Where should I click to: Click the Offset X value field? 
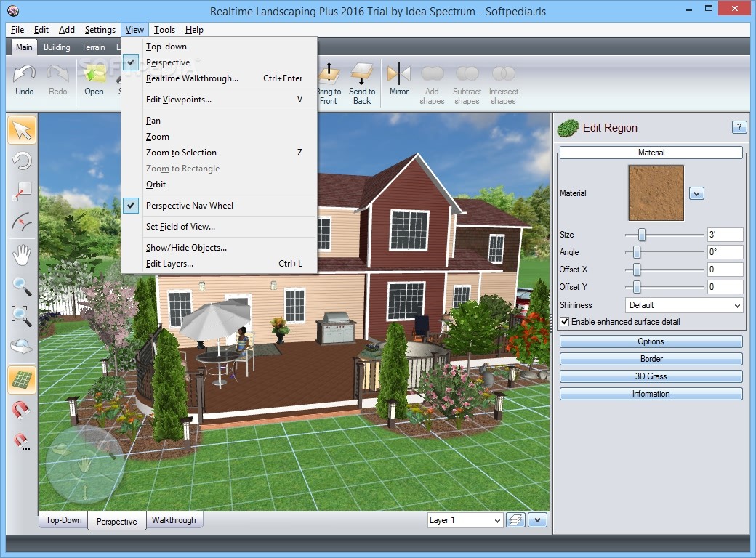pyautogui.click(x=725, y=270)
